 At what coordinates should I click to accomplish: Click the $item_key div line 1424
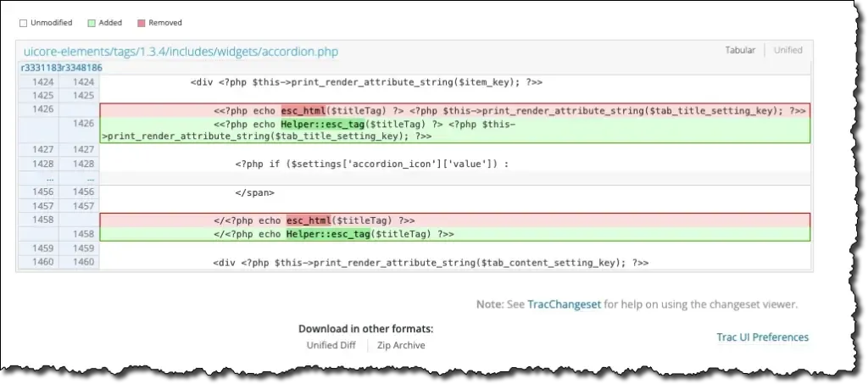[366, 82]
